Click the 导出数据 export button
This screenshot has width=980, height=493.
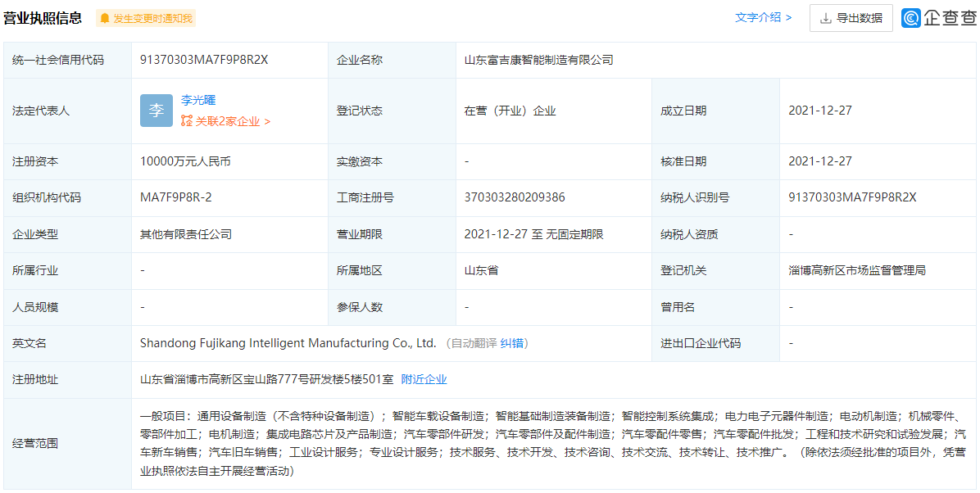(851, 18)
